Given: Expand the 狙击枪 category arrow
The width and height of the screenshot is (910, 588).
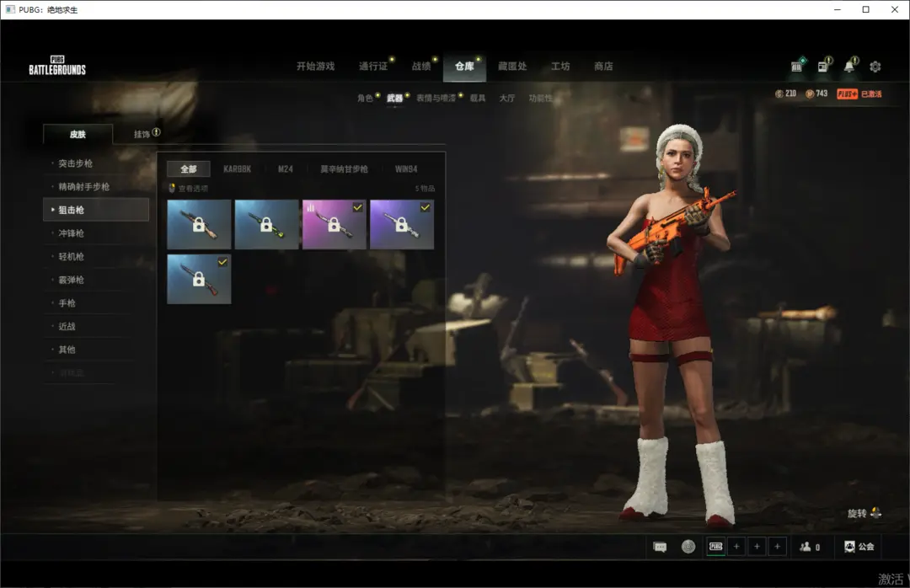Looking at the screenshot, I should click(53, 210).
